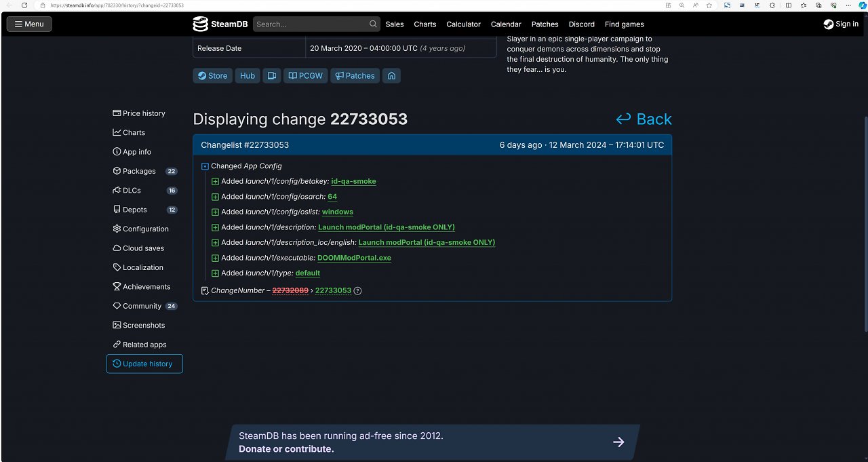Click the description_loc/english Launch modPortal value

427,242
